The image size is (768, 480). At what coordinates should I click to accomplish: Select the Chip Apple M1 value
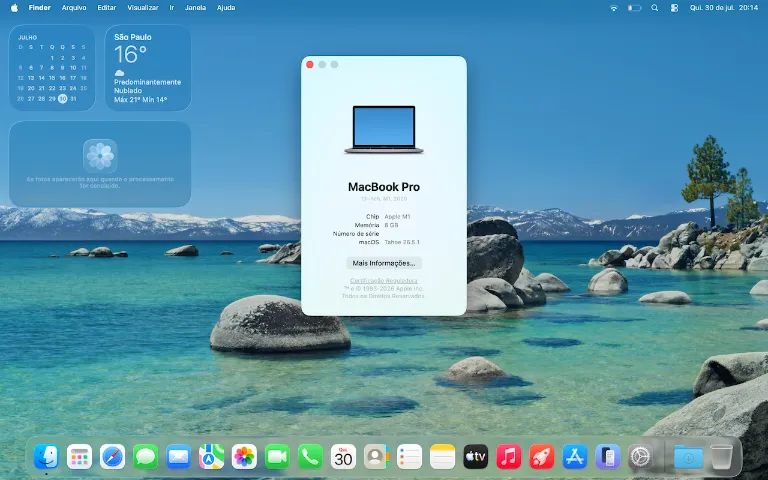397,216
